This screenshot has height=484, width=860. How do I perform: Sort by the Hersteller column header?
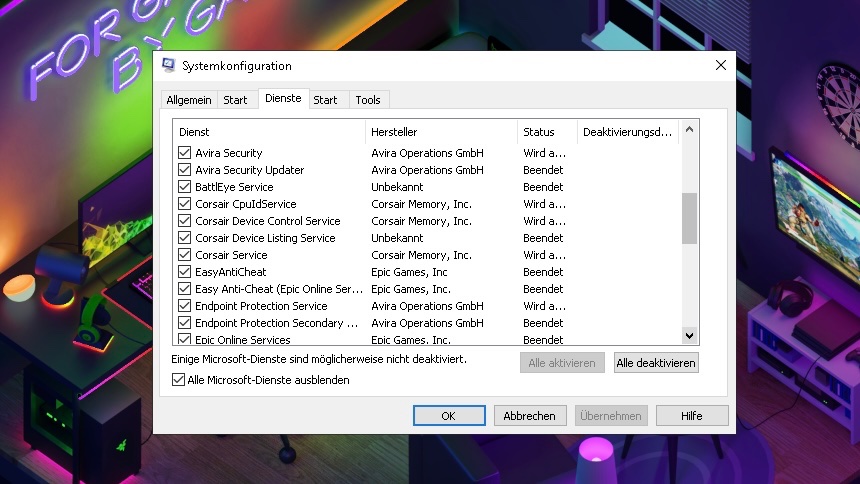[x=442, y=132]
